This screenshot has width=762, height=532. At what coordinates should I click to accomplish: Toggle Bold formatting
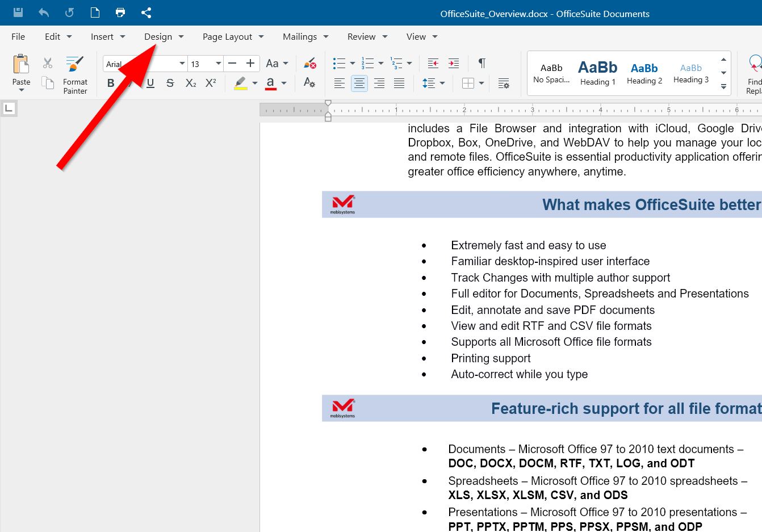(111, 83)
